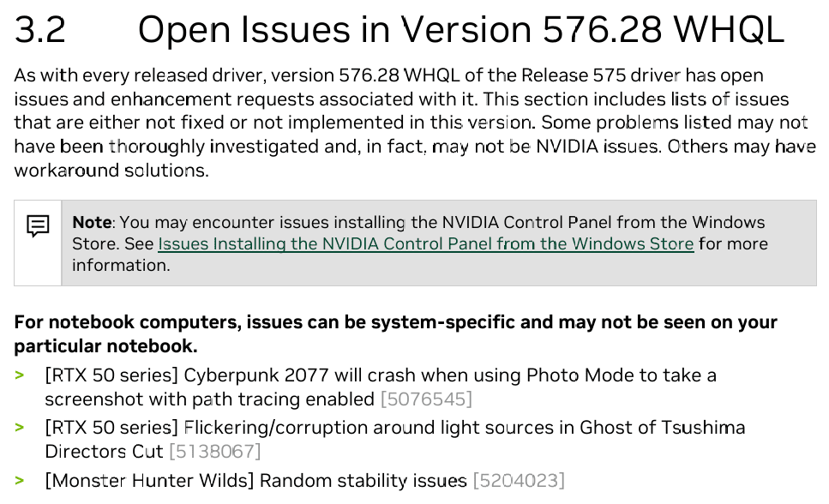The height and width of the screenshot is (504, 829).
Task: Click the Directors Cut text
Action: tap(104, 452)
